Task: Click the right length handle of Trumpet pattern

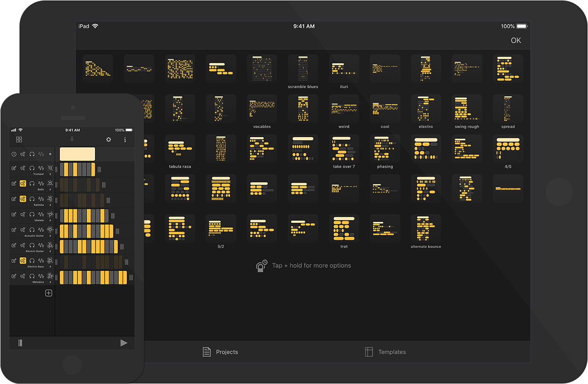Action: click(x=99, y=169)
